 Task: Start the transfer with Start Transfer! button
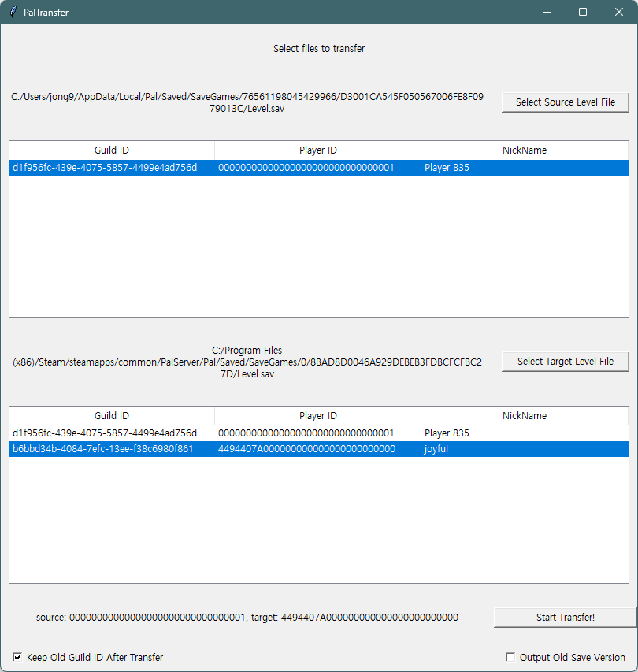point(566,617)
